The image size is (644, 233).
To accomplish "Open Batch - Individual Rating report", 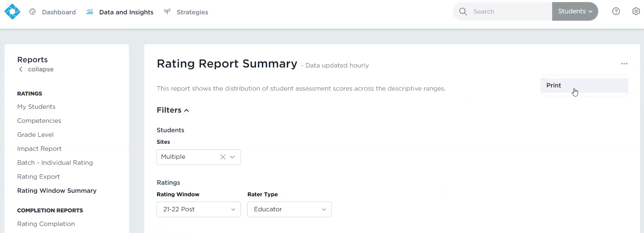I will [55, 163].
